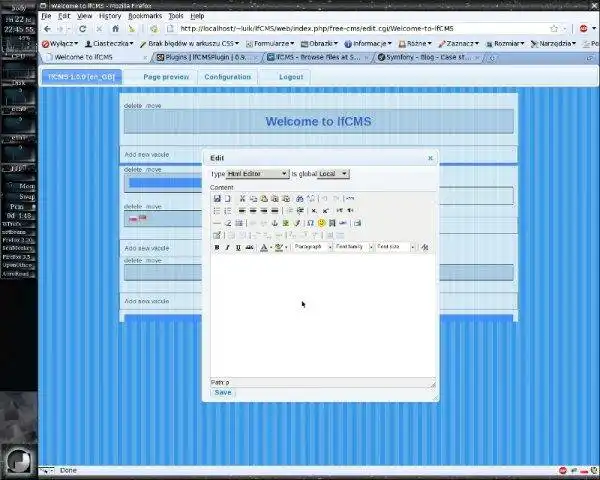Click the New document icon in the editor
Image resolution: width=600 pixels, height=480 pixels.
pyautogui.click(x=228, y=198)
